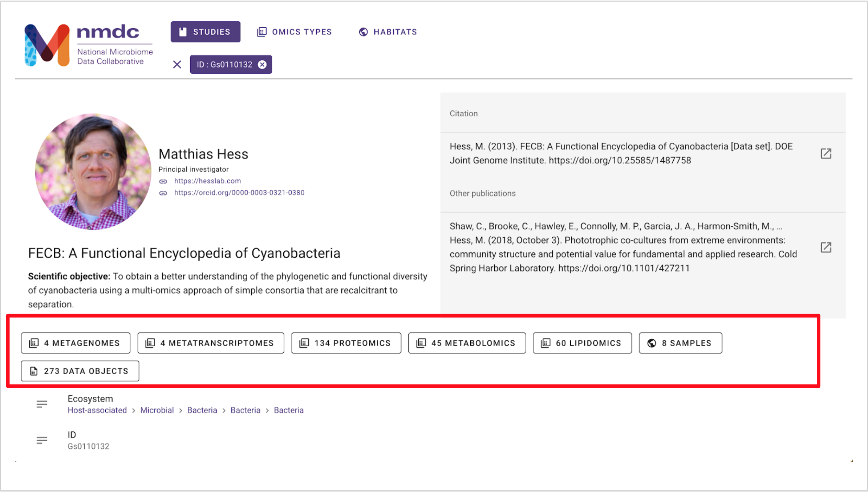This screenshot has width=868, height=492.
Task: Open the external link for the Shaw 2018 publication
Action: point(826,247)
